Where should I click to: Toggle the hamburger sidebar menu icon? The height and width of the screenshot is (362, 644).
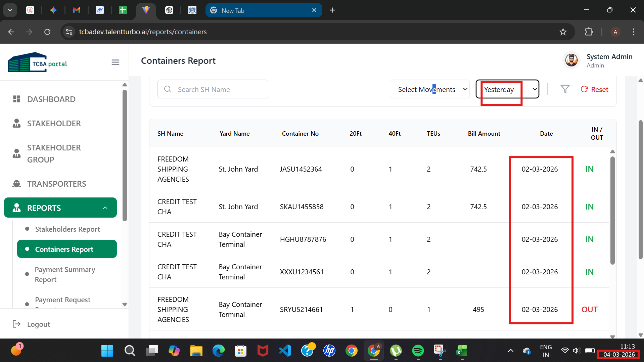pyautogui.click(x=115, y=62)
